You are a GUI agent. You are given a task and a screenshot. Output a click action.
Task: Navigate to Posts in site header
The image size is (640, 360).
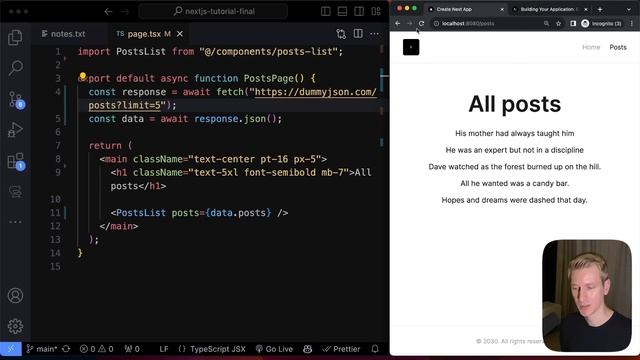point(618,47)
